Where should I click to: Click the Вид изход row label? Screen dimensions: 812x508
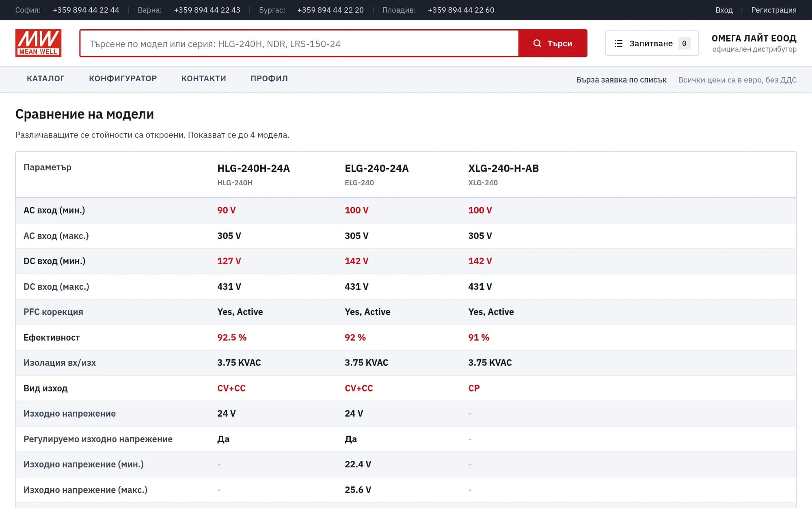(x=45, y=389)
